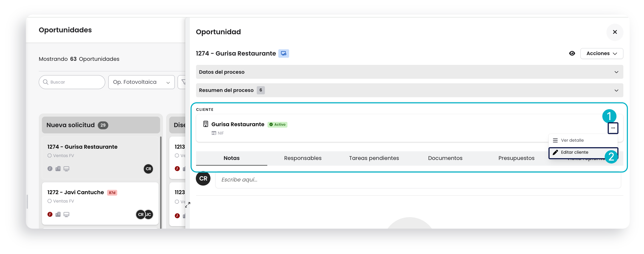Open the client three-dots options menu
Image resolution: width=644 pixels, height=254 pixels.
point(613,128)
